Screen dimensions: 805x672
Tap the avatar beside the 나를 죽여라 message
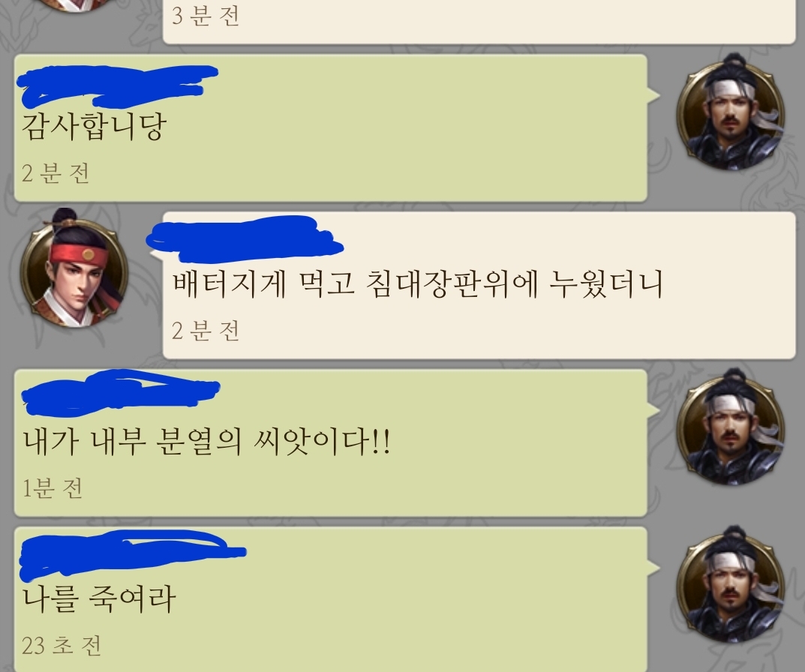click(x=731, y=584)
